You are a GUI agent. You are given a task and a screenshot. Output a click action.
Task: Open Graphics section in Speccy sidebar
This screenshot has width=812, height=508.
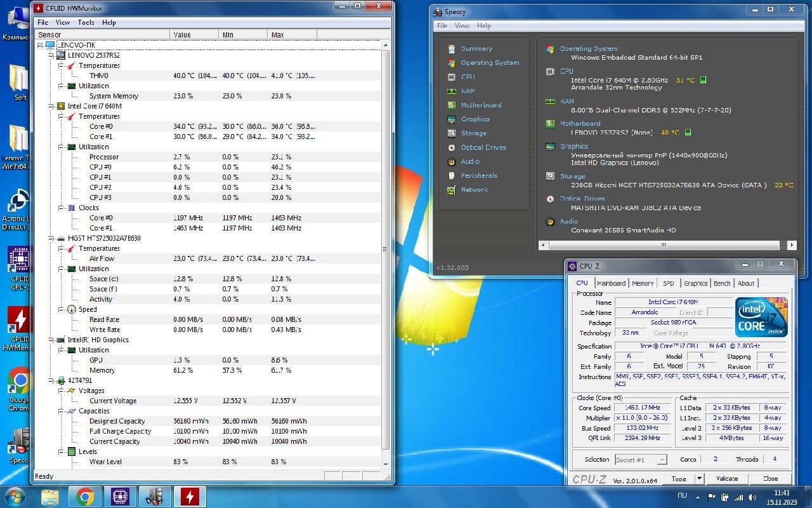[x=475, y=119]
